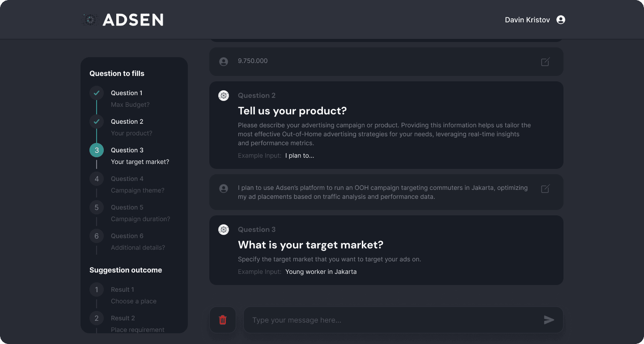644x344 pixels.
Task: Click the 9.750.000 message text
Action: pyautogui.click(x=253, y=61)
